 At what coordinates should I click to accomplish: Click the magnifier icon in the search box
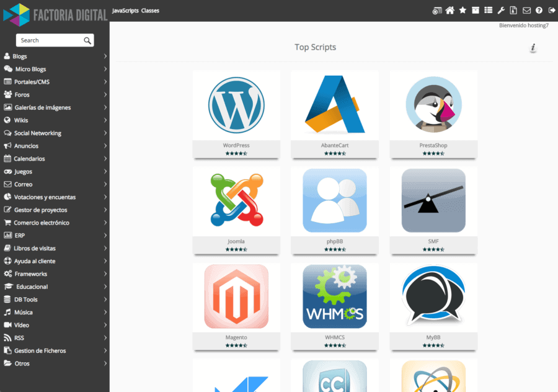[x=87, y=40]
